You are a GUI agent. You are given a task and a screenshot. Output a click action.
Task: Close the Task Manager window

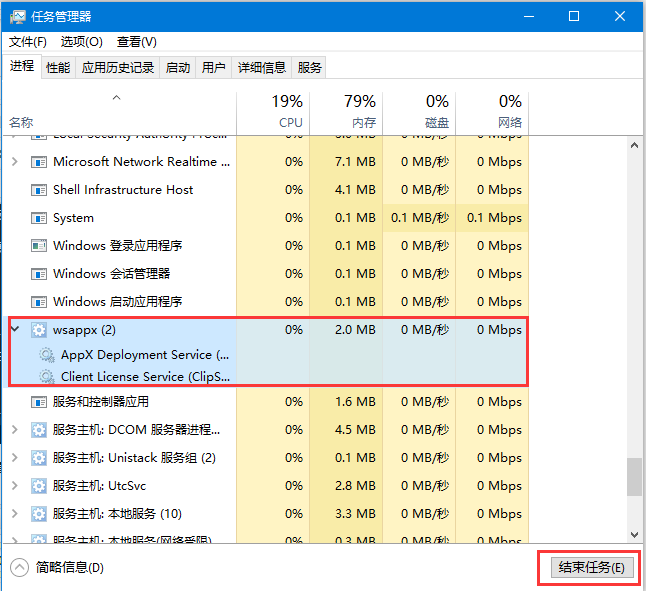(x=620, y=16)
